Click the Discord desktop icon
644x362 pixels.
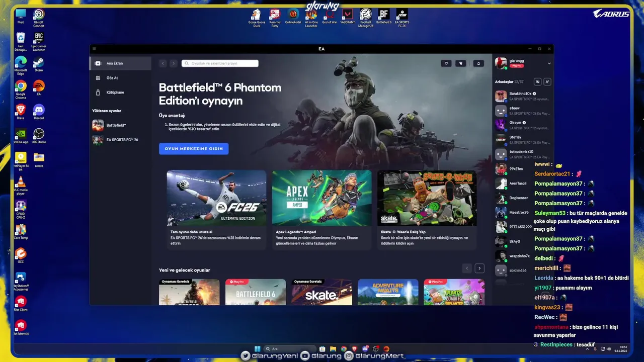(39, 112)
